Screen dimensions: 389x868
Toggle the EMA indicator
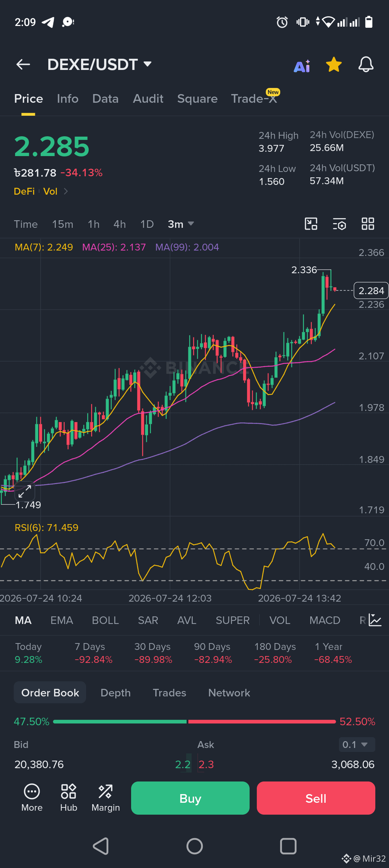coord(62,620)
